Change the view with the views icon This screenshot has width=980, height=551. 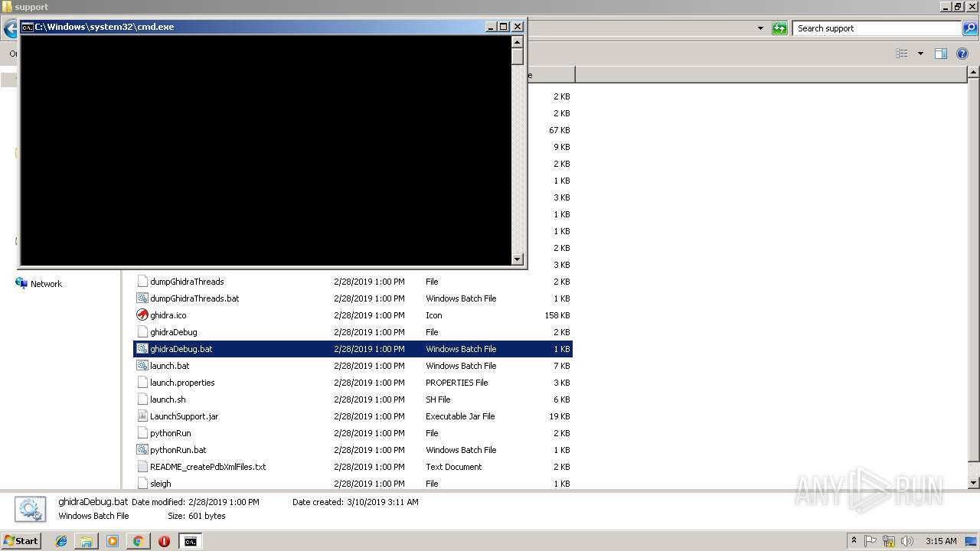pyautogui.click(x=902, y=54)
